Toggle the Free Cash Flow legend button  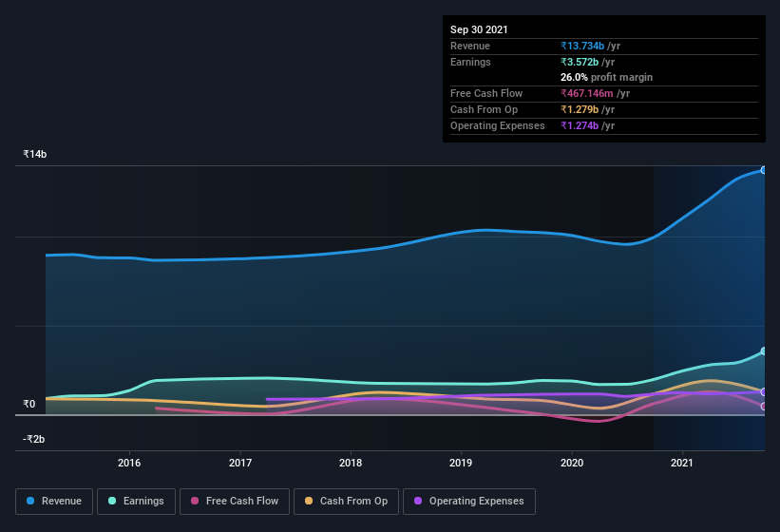click(x=235, y=502)
